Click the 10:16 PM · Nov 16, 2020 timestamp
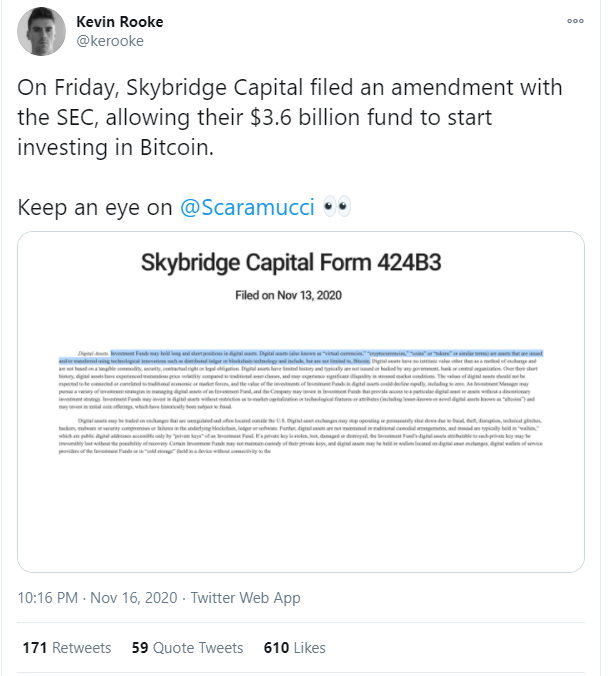The width and height of the screenshot is (608, 676). coord(125,597)
